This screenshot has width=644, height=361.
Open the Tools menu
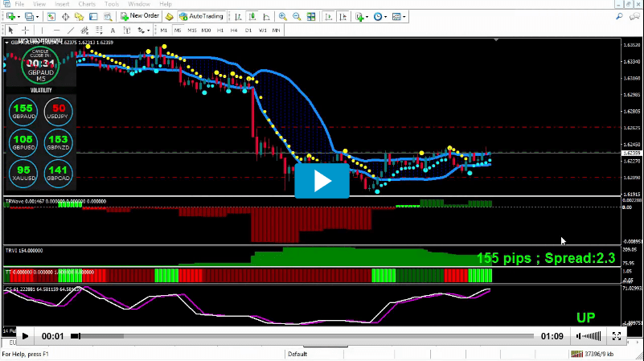click(111, 4)
